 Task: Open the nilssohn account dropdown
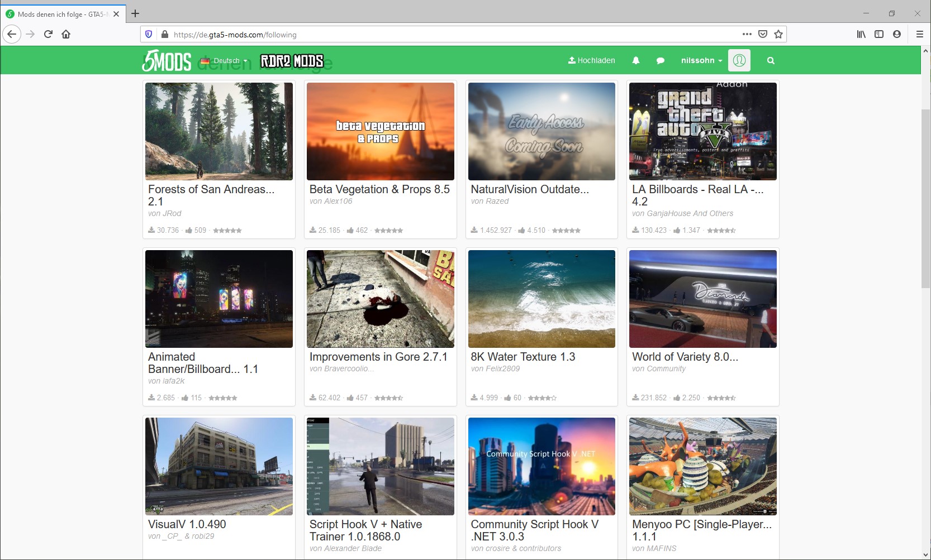point(701,60)
